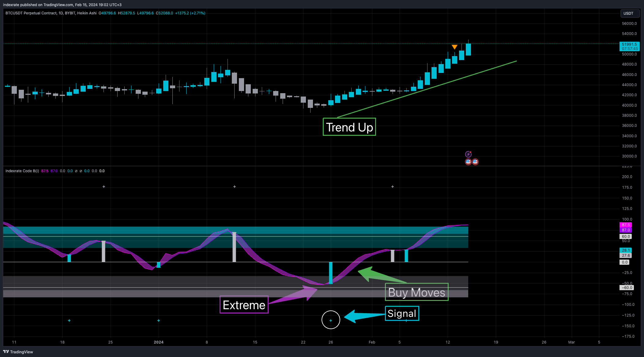The image size is (644, 357).
Task: Click the 30000.0 price scale label
Action: [x=629, y=156]
